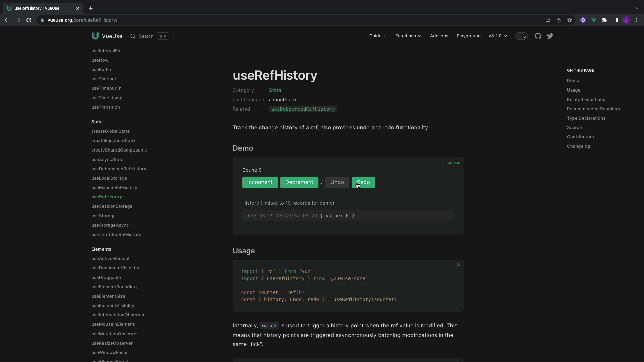Screen dimensions: 644x362
Task: Select useStorageAsync in the sidebar
Action: tap(110, 225)
